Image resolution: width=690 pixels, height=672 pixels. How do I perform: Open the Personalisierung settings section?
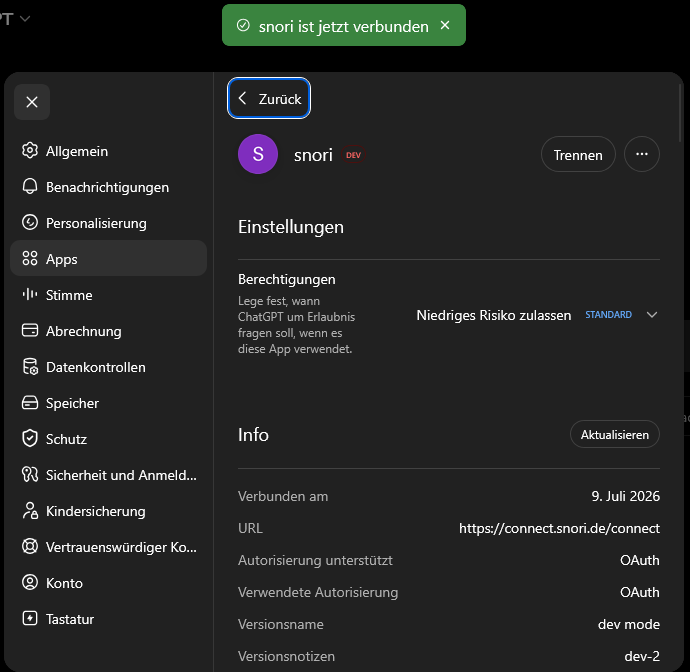108,223
